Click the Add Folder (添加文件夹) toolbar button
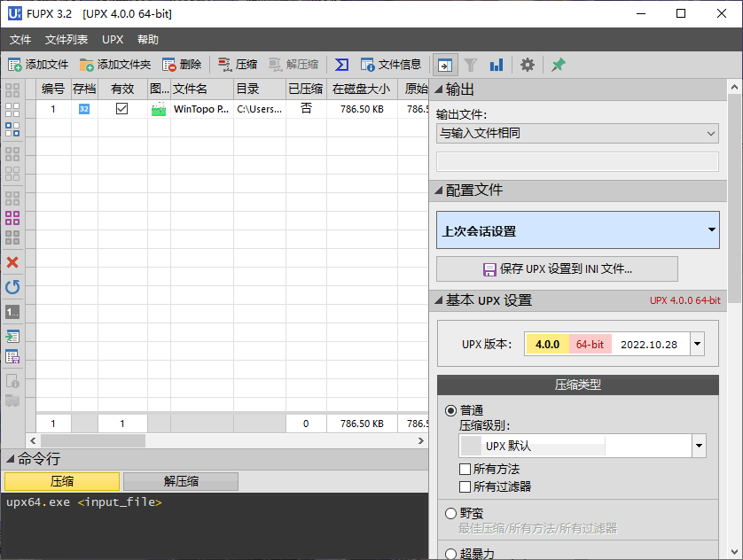This screenshot has height=560, width=743. (115, 65)
